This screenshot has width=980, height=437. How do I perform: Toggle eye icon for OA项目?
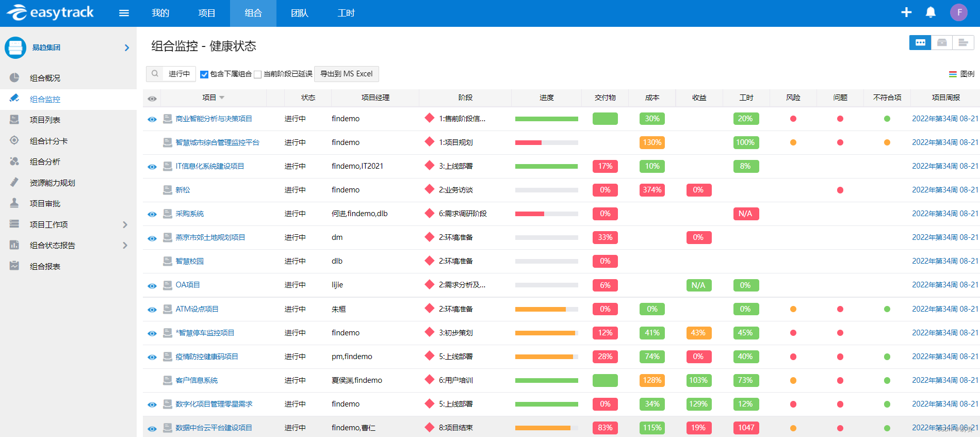(152, 286)
